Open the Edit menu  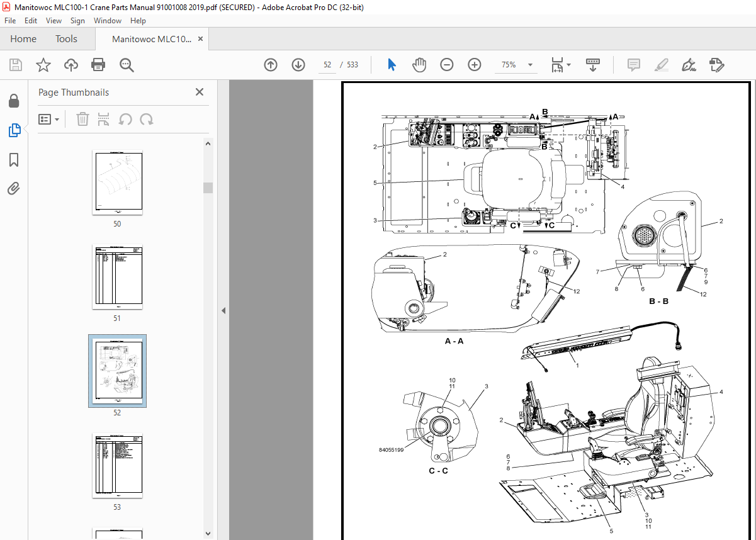pyautogui.click(x=31, y=21)
